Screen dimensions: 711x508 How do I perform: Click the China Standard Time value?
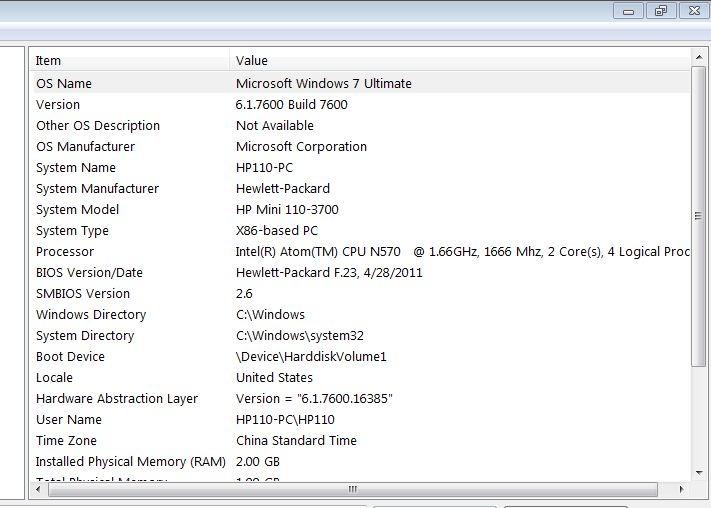point(296,440)
